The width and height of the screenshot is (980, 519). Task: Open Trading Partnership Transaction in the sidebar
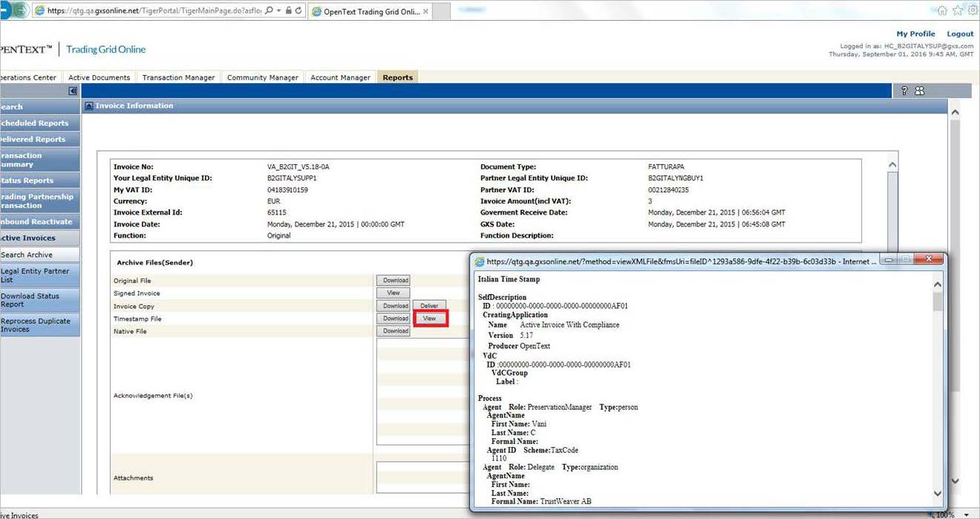[x=39, y=201]
